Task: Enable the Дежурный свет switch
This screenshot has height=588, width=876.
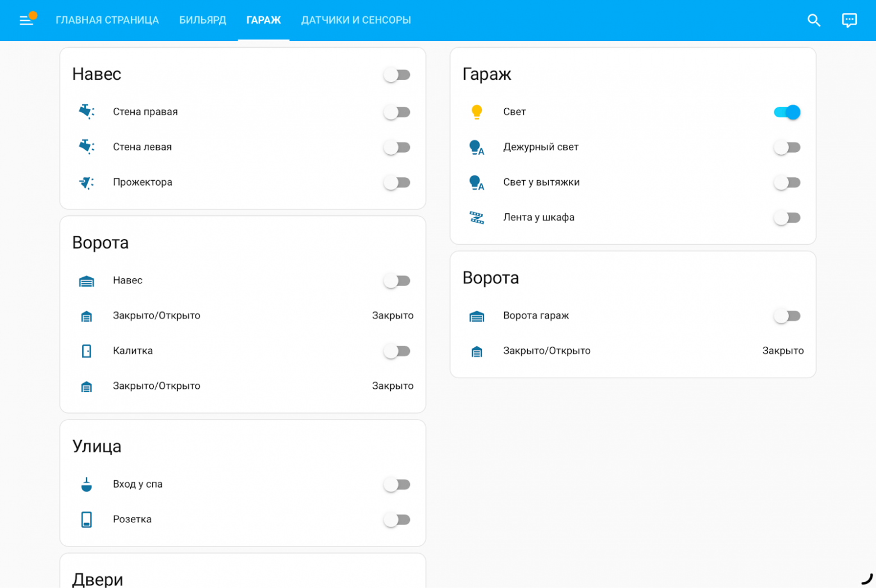Action: pos(787,148)
